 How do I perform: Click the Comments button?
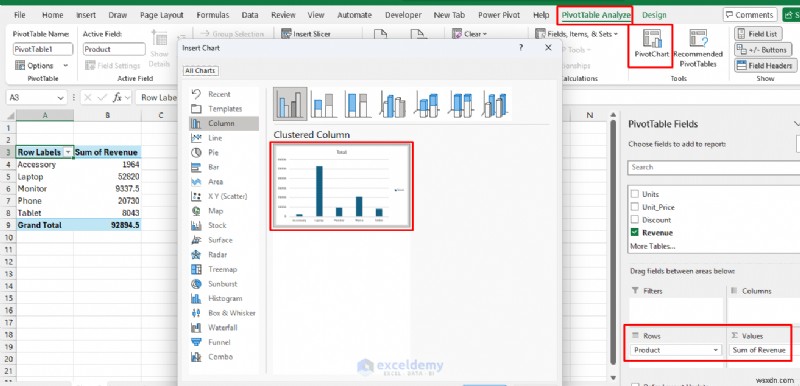point(749,15)
